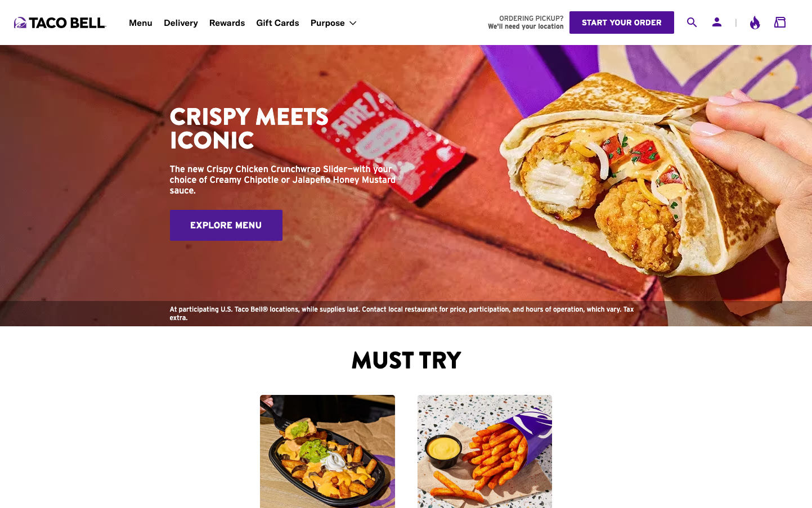Screen dimensions: 812x508
Task: Click the Start Your Order button
Action: pyautogui.click(x=622, y=23)
